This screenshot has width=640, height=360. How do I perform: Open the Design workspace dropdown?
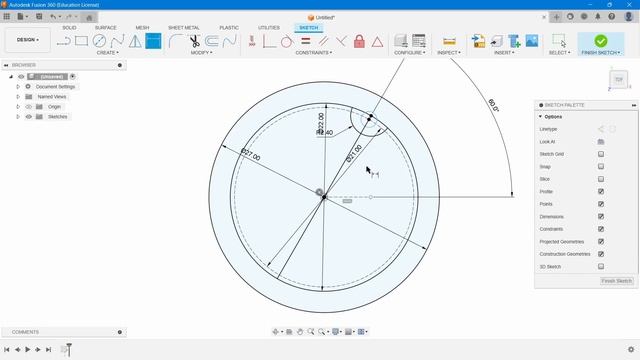click(x=28, y=40)
